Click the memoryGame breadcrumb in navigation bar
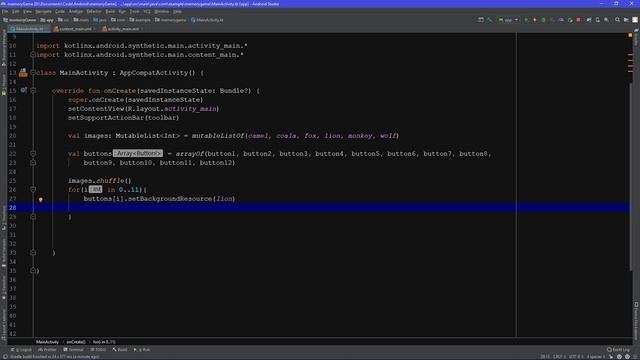Viewport: 640px width, 360px height. coord(20,20)
